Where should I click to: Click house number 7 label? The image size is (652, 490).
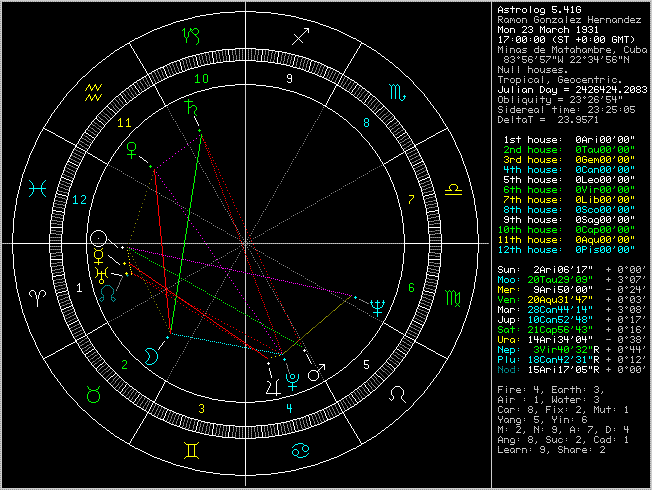click(411, 200)
